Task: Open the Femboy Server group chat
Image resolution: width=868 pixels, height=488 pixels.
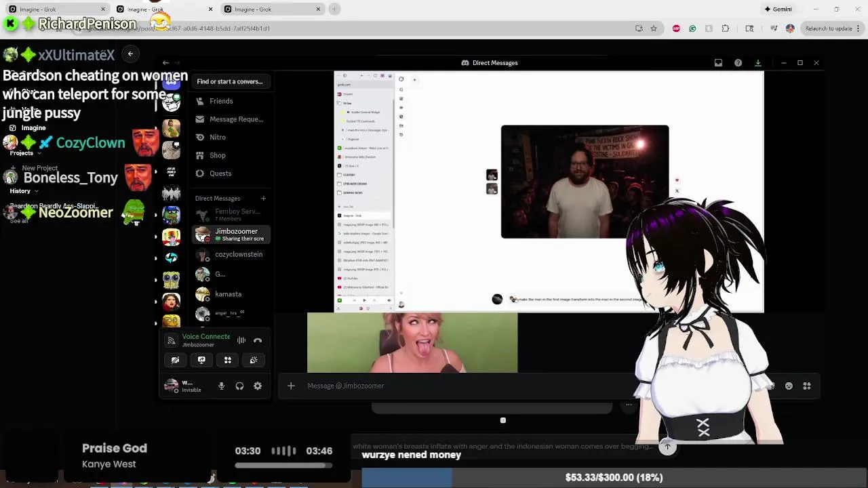Action: click(231, 215)
